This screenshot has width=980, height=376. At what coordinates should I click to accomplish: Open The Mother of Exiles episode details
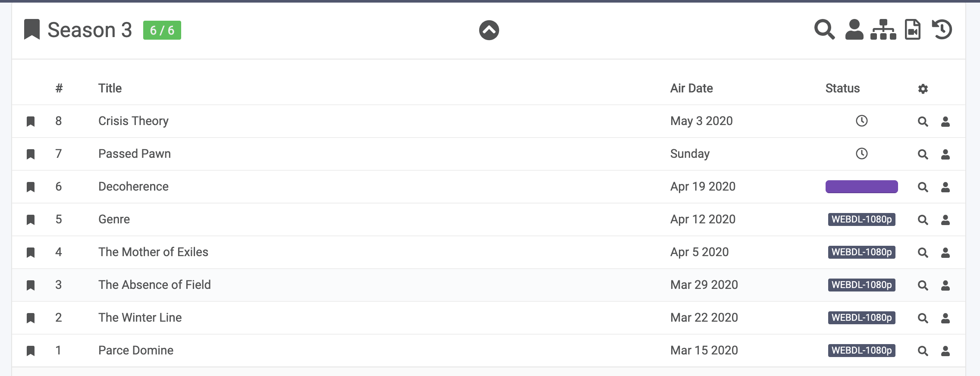pyautogui.click(x=153, y=252)
